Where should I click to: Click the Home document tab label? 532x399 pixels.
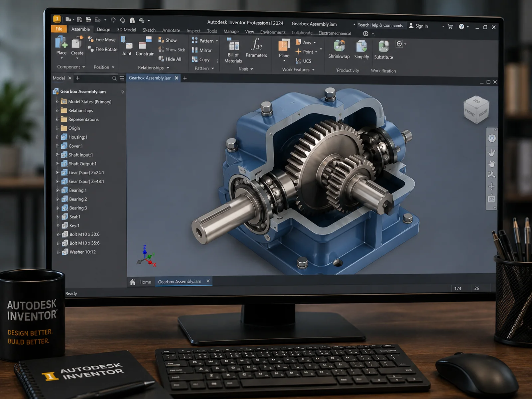(x=145, y=282)
